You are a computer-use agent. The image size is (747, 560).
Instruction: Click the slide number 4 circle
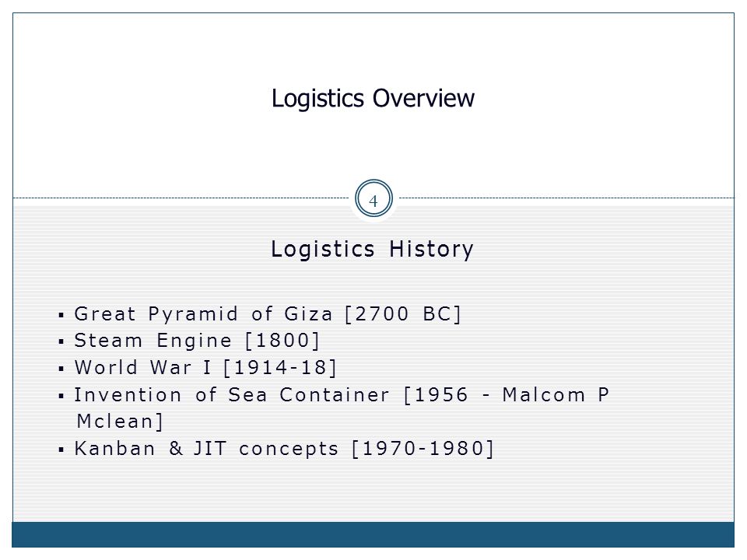tap(373, 198)
